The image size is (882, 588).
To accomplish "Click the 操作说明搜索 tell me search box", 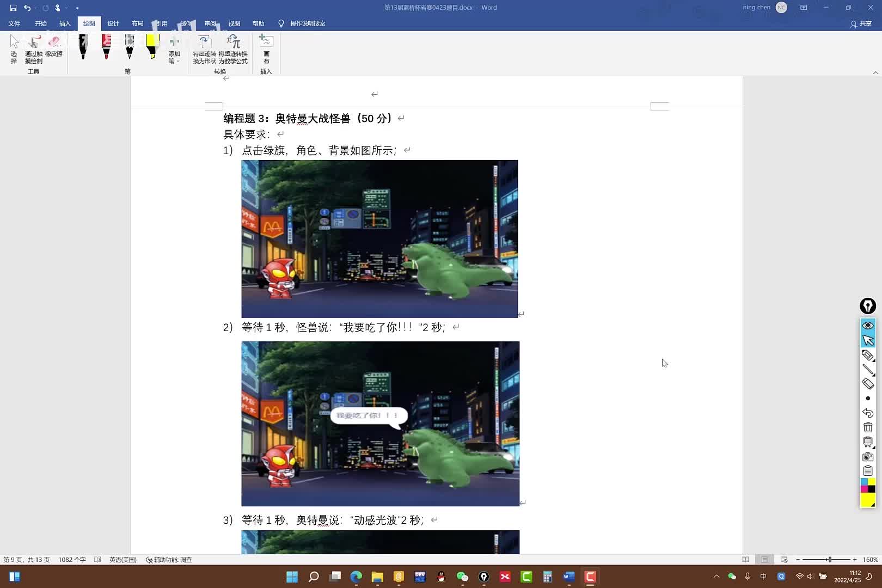I will pyautogui.click(x=302, y=23).
